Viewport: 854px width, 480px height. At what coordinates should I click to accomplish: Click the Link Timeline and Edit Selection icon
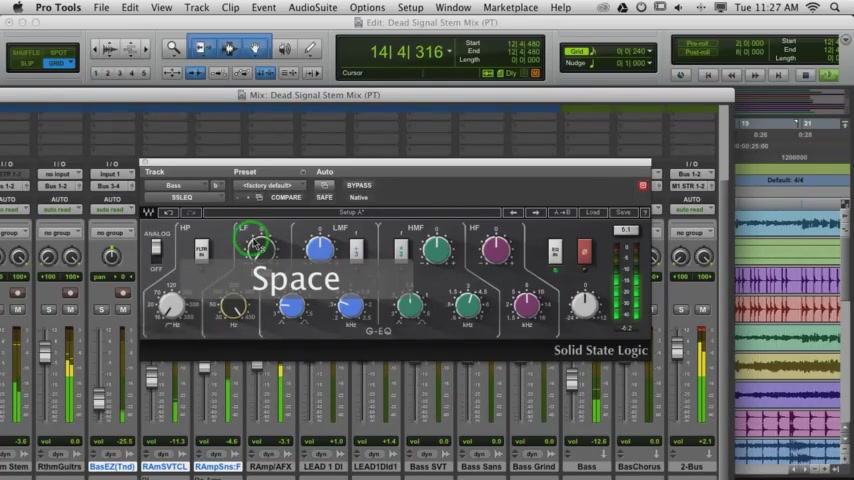[x=265, y=73]
